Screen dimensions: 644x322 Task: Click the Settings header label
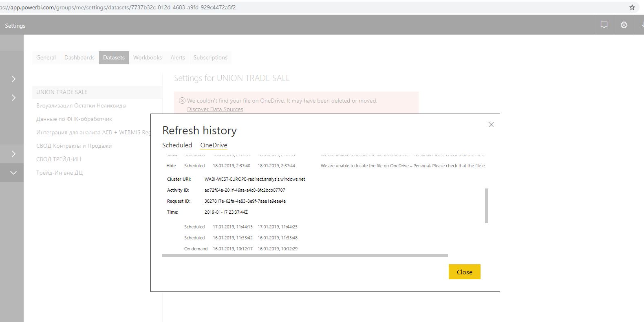click(x=15, y=26)
